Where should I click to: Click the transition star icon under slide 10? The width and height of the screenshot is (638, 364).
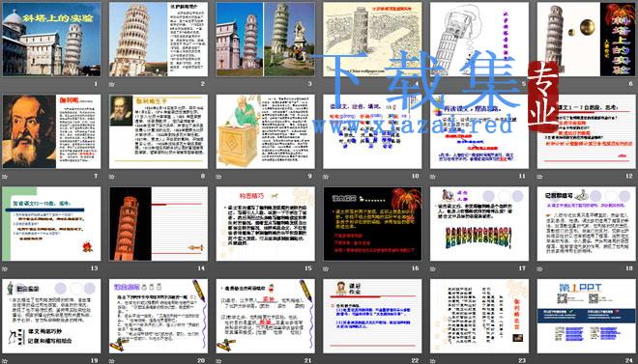coord(326,177)
